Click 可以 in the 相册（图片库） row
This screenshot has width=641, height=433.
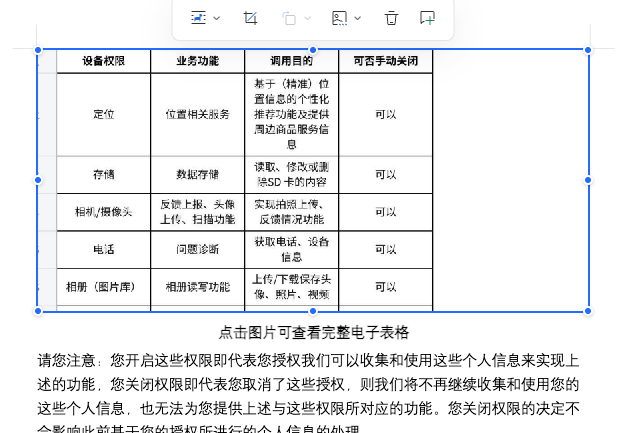[385, 287]
